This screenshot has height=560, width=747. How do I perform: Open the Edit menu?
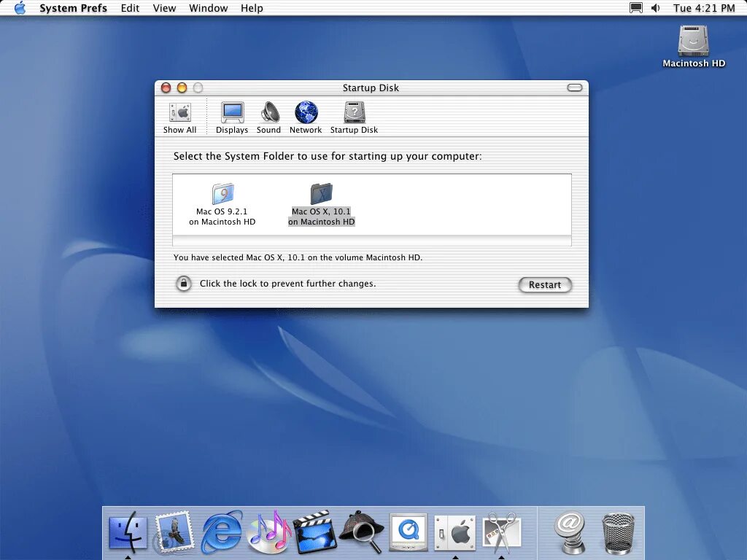point(130,8)
